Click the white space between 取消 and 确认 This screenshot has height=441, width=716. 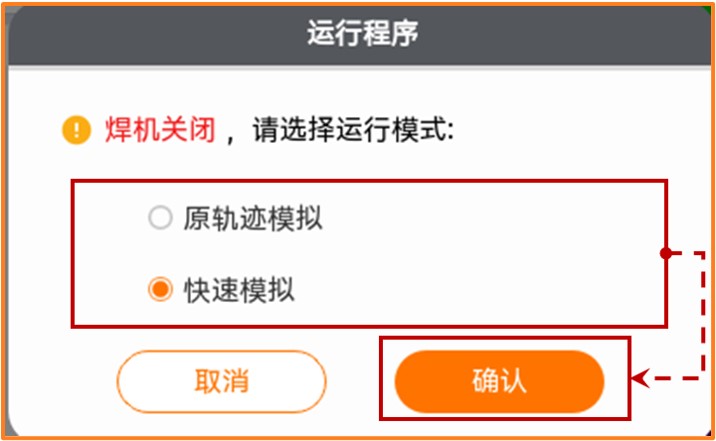[x=361, y=381]
